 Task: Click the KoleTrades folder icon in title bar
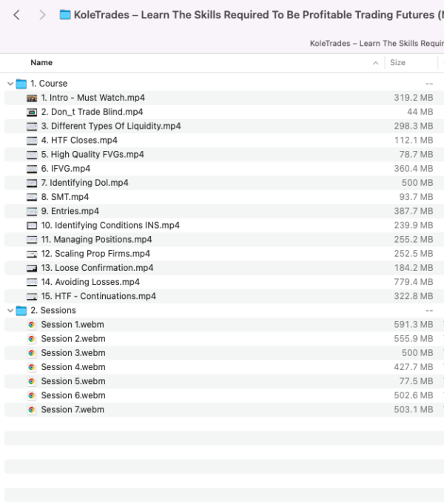tap(65, 15)
